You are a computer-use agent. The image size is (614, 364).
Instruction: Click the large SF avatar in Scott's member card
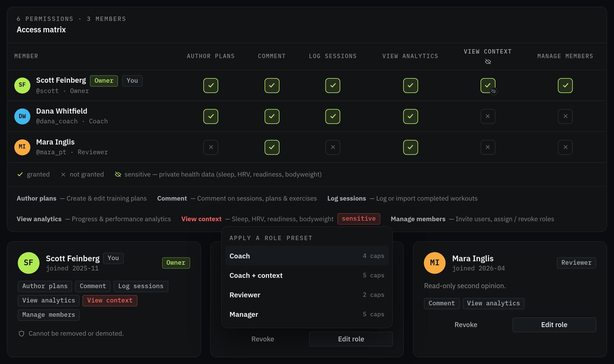point(28,263)
